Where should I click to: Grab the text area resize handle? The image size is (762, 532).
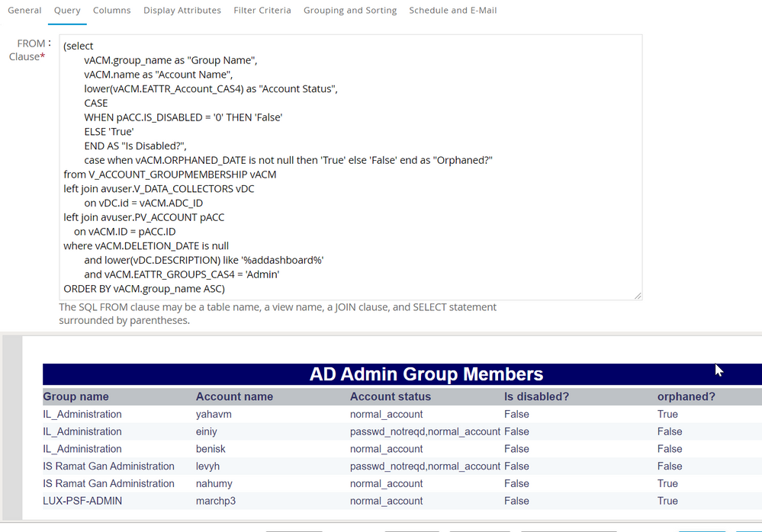638,296
